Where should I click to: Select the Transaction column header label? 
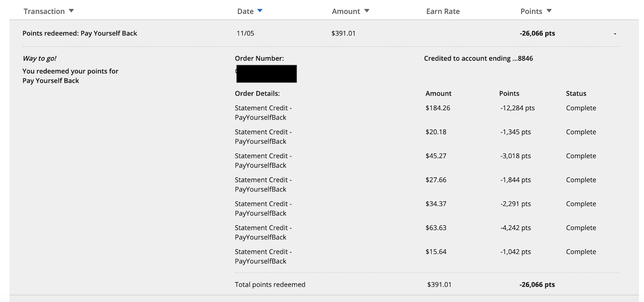(44, 11)
